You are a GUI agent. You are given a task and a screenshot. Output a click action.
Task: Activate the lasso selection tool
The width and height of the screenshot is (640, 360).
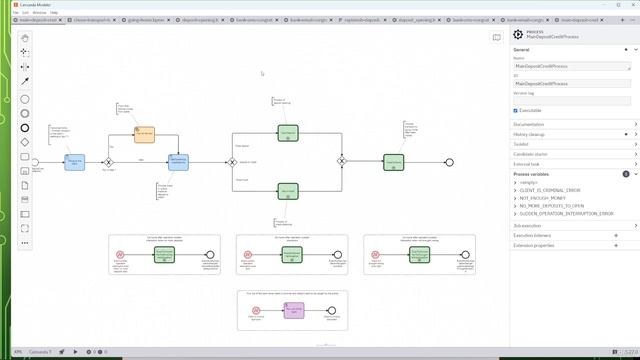click(25, 52)
